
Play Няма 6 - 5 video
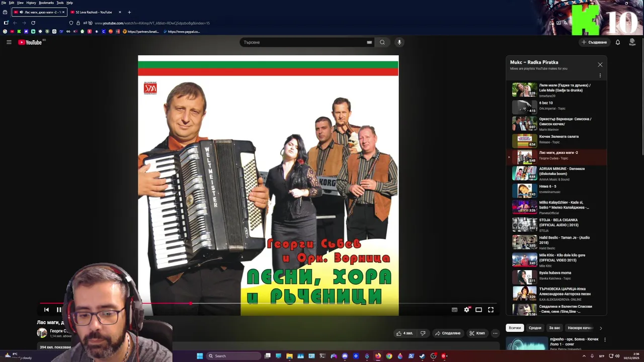(557, 191)
